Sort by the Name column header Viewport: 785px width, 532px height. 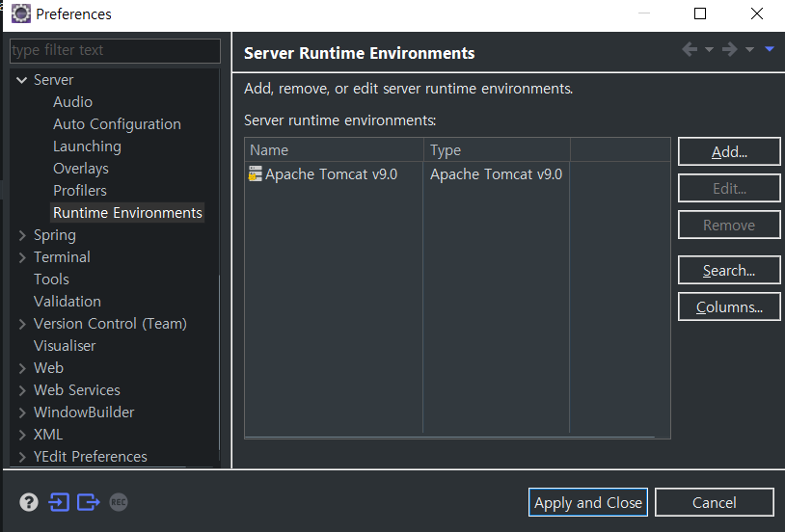(334, 149)
